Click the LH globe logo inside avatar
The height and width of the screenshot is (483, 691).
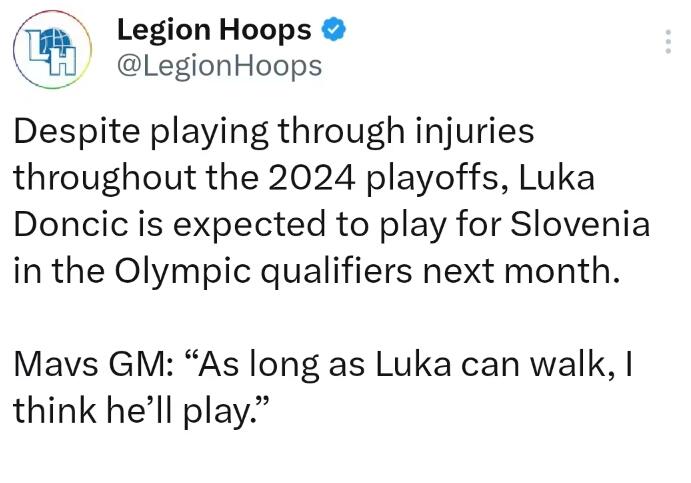click(52, 51)
